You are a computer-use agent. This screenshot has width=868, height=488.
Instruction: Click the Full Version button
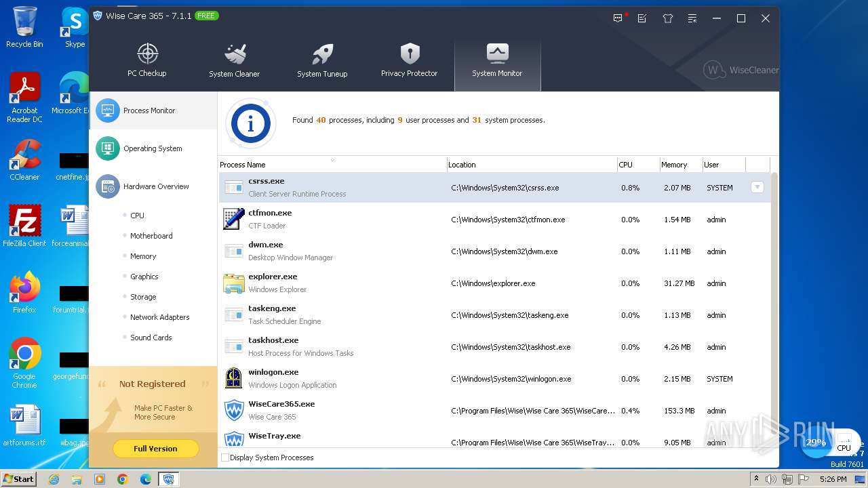(155, 449)
